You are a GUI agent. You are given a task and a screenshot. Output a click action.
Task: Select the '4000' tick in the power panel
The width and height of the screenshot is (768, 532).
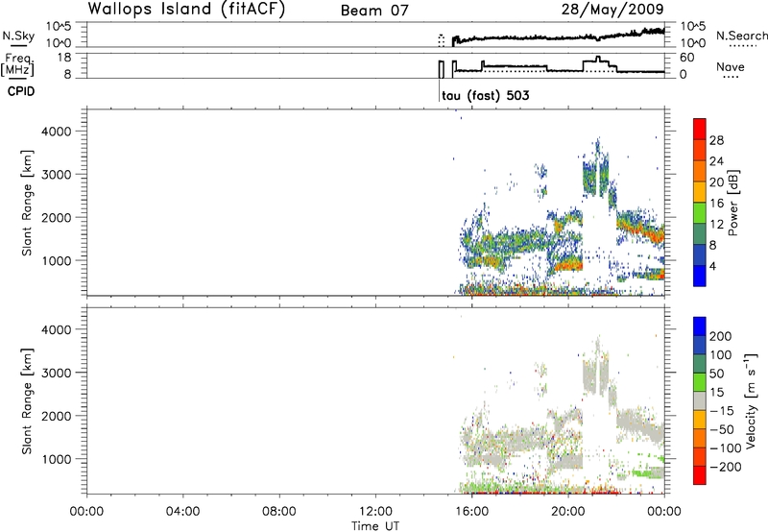(57, 132)
